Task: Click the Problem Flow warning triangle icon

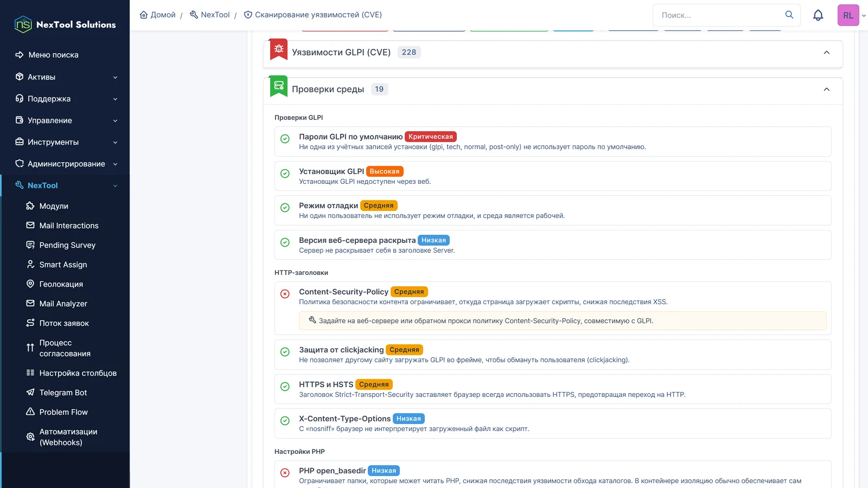Action: 30,412
